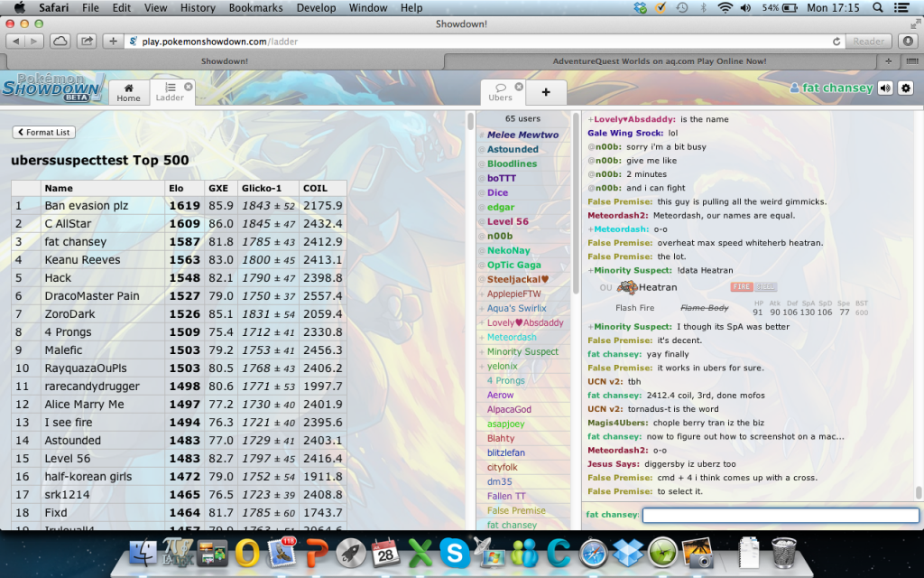Open the green X app in dock
This screenshot has height=578, width=924.
(420, 554)
